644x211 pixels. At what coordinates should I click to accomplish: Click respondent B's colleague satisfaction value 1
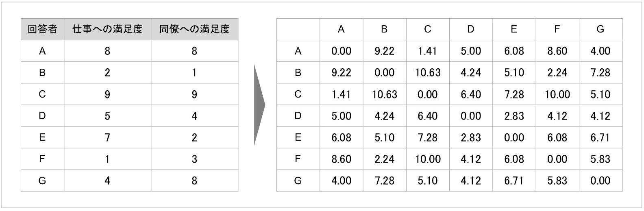[194, 73]
